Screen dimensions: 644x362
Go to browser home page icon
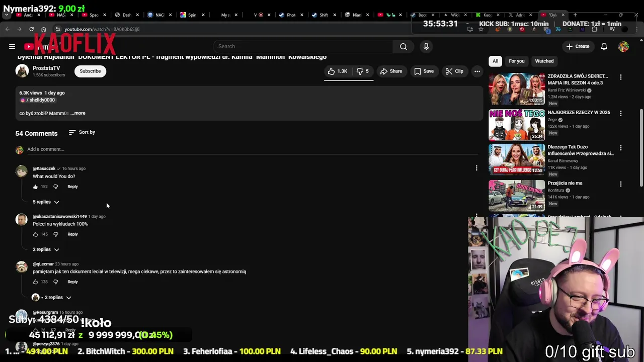click(x=43, y=29)
